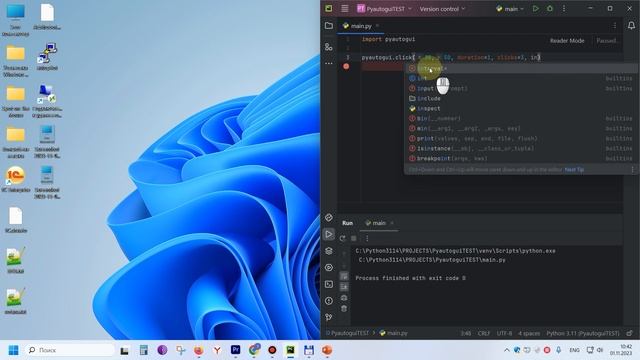Toggle read-only lock icon in status bar
This screenshot has height=360, width=640.
click(630, 333)
